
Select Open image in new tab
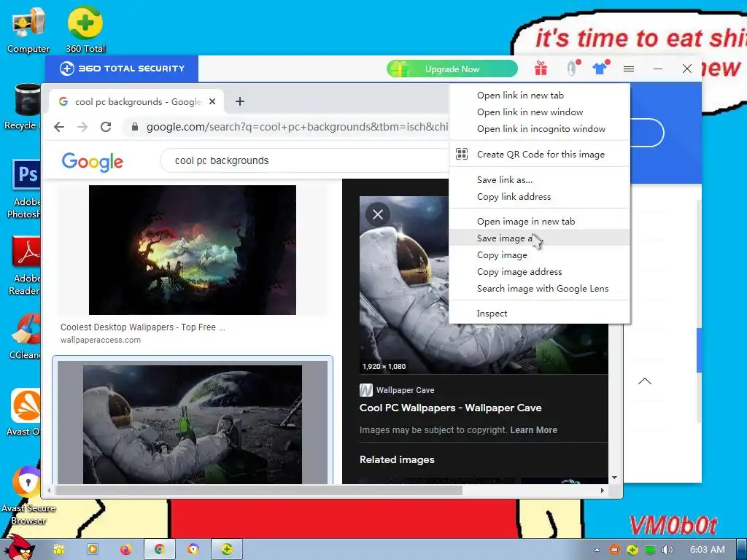click(539, 222)
